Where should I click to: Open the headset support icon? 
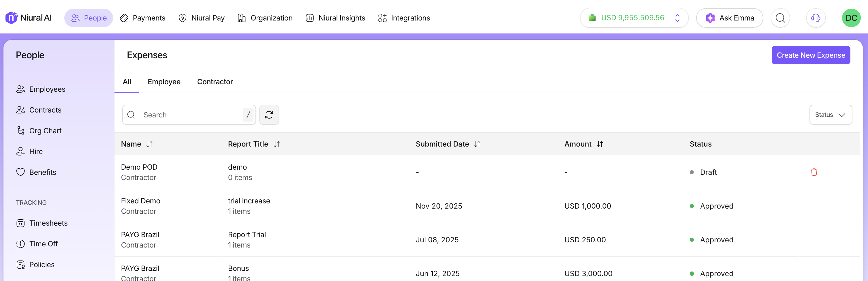coord(816,18)
